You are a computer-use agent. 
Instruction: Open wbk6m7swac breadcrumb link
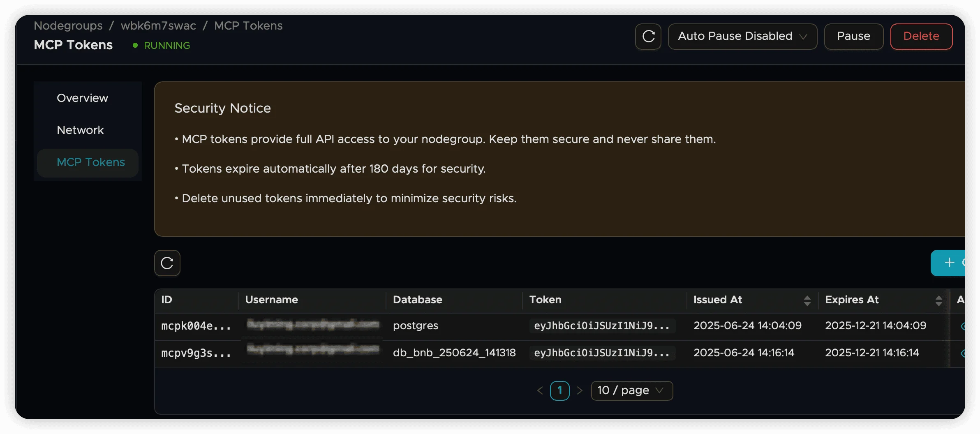[x=158, y=26]
